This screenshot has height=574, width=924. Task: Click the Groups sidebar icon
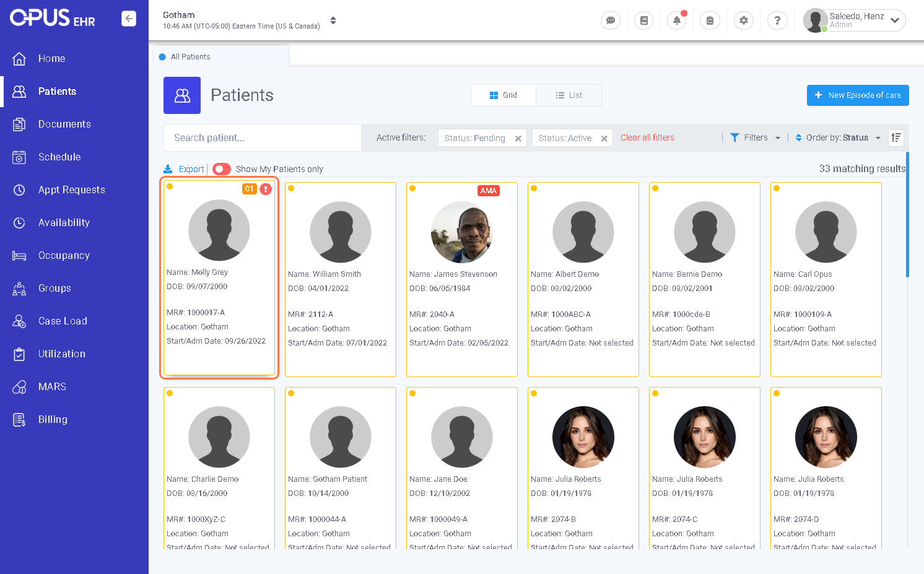[x=19, y=288]
